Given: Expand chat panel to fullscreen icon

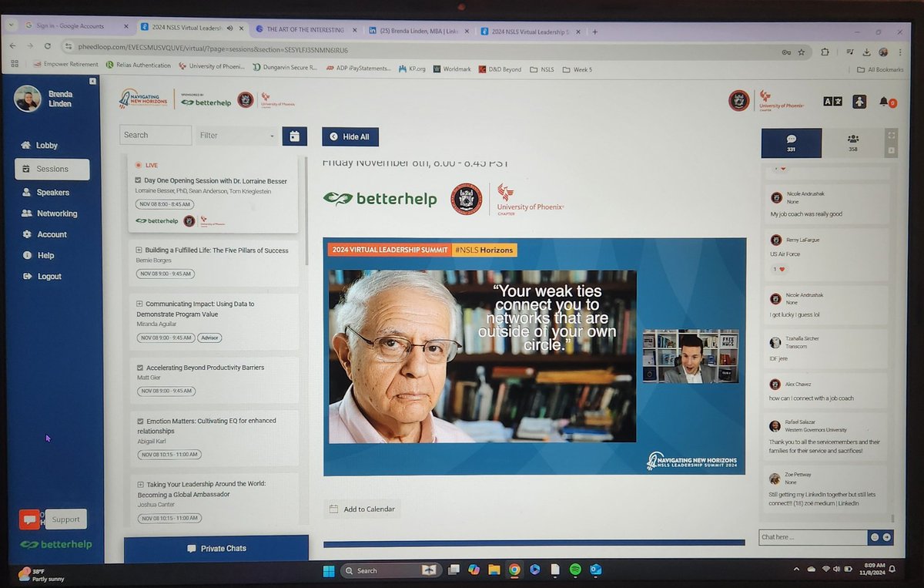Looking at the screenshot, I should pos(892,136).
